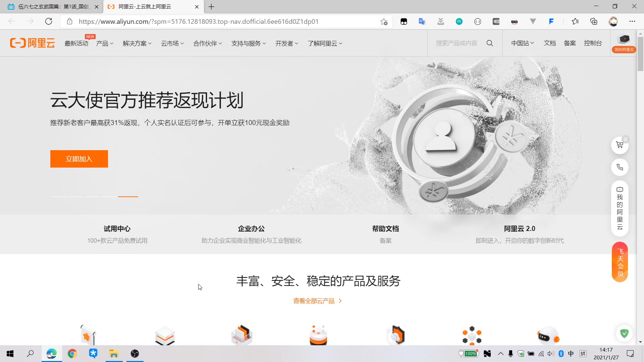This screenshot has width=644, height=362.
Task: Open the 备案 header link
Action: [x=570, y=43]
